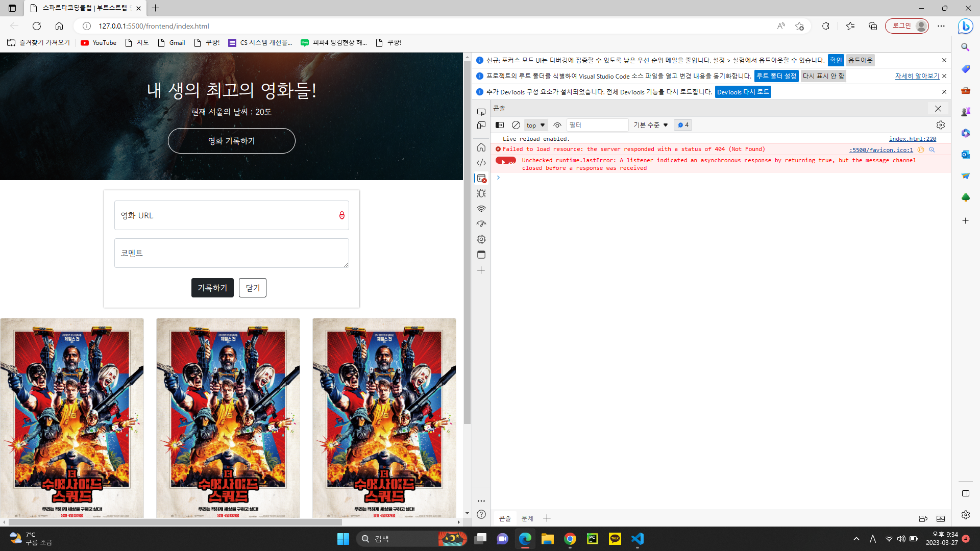This screenshot has width=980, height=551.
Task: Open new browser tab
Action: point(156,8)
